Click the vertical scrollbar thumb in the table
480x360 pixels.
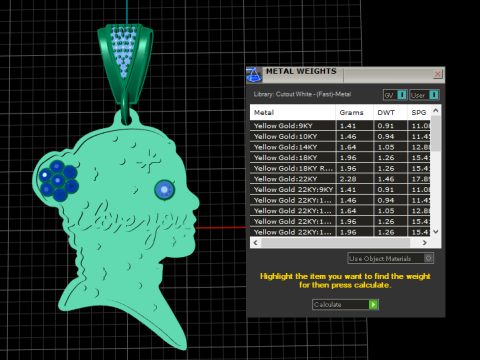click(x=436, y=133)
